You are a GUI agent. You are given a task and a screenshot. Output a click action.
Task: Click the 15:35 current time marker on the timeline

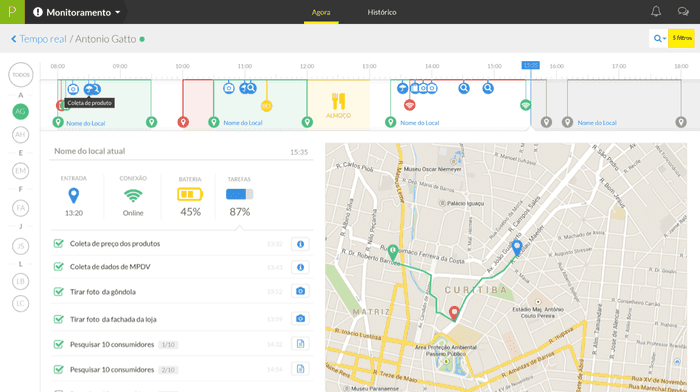[530, 65]
